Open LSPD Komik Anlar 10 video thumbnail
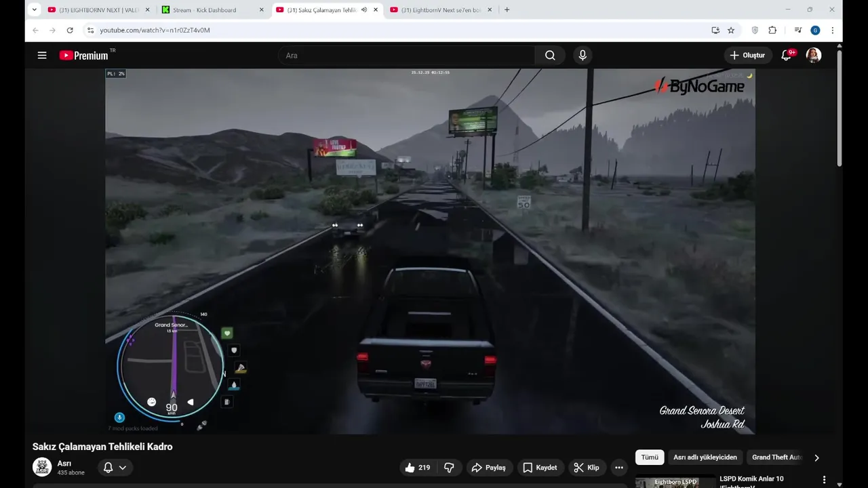 (675, 482)
